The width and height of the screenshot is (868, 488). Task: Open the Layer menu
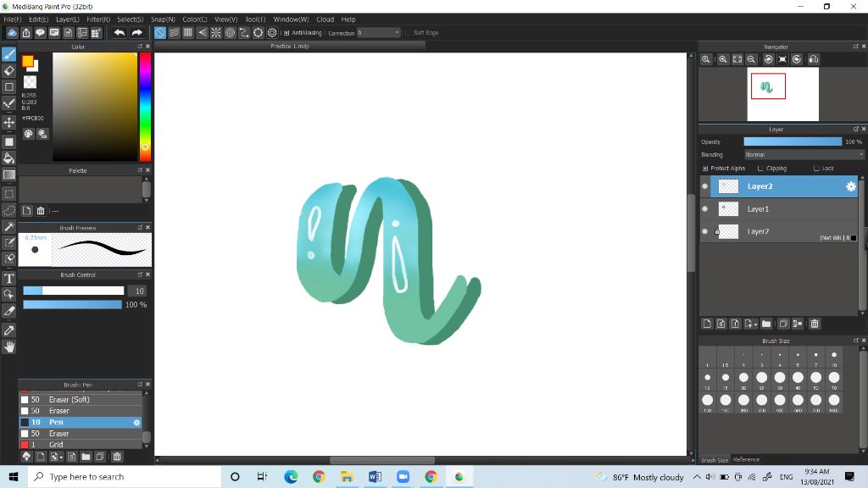tap(68, 19)
